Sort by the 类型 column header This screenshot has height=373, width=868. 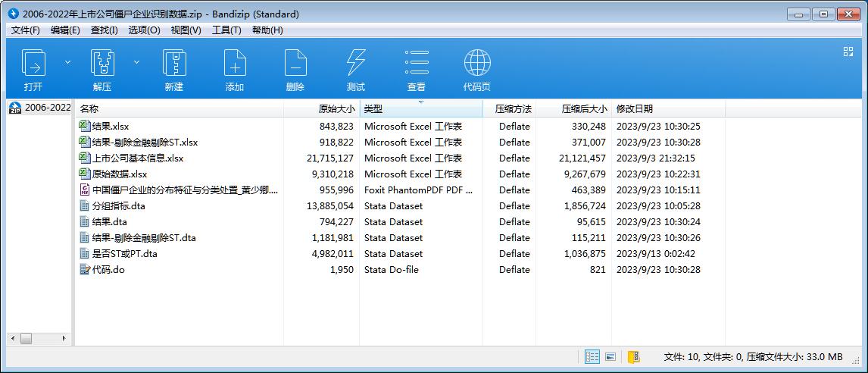[x=421, y=109]
